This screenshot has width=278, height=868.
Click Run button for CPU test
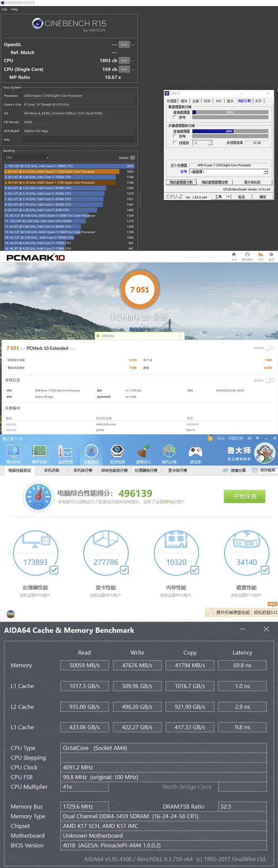(x=124, y=60)
